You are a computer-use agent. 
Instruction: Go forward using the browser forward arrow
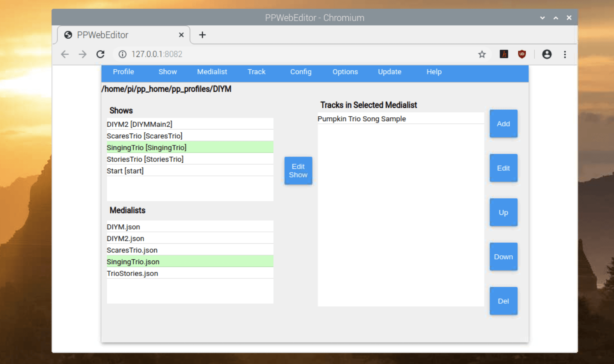tap(83, 54)
